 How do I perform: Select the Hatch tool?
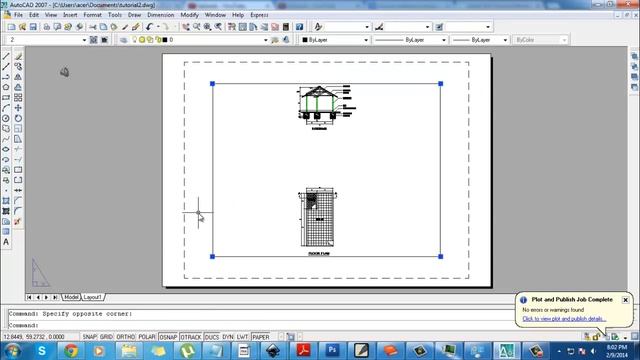pos(6,201)
